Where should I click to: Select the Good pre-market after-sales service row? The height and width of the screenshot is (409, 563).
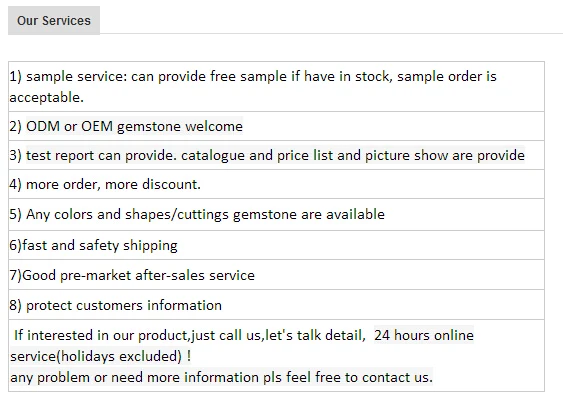point(276,275)
